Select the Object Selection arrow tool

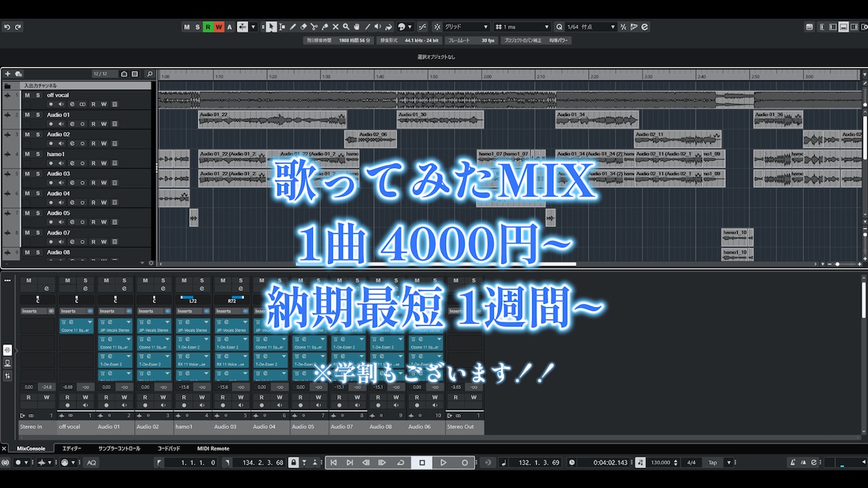pyautogui.click(x=271, y=27)
